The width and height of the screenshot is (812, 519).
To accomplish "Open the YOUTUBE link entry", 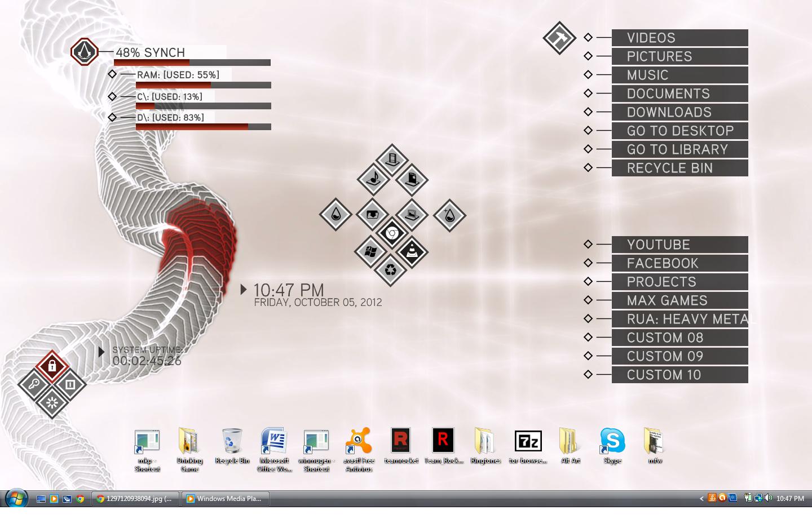I will coord(679,245).
